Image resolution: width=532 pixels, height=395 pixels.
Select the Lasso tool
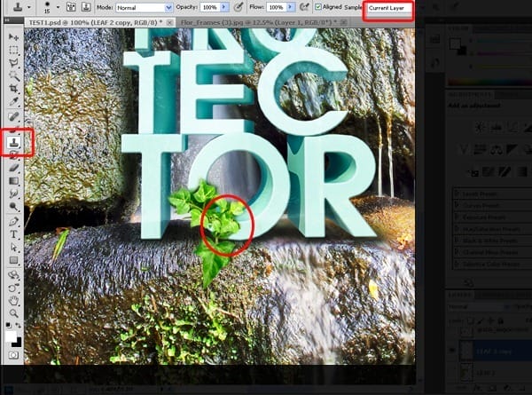(x=13, y=63)
